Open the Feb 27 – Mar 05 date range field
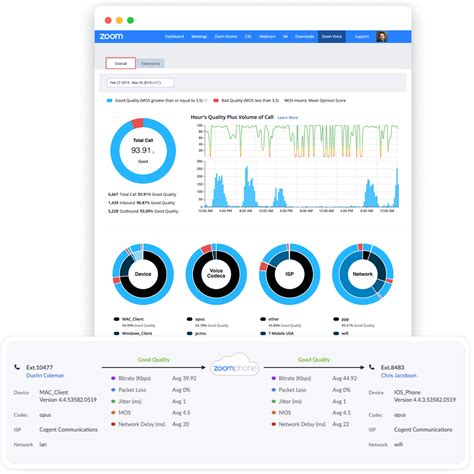This screenshot has height=474, width=474. 140,83
